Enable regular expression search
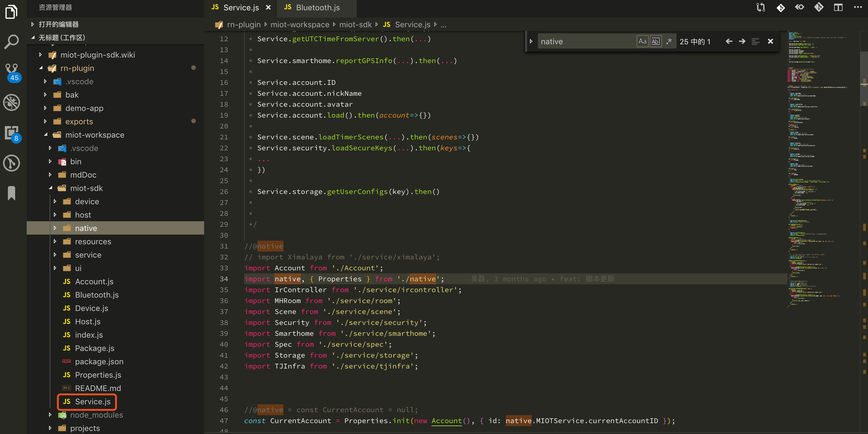This screenshot has height=434, width=868. click(x=669, y=41)
